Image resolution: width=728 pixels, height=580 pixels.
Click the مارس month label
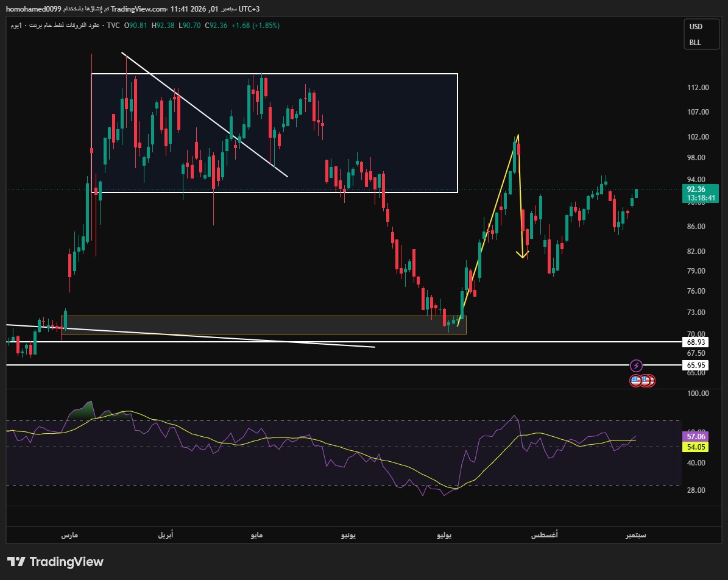(x=69, y=535)
